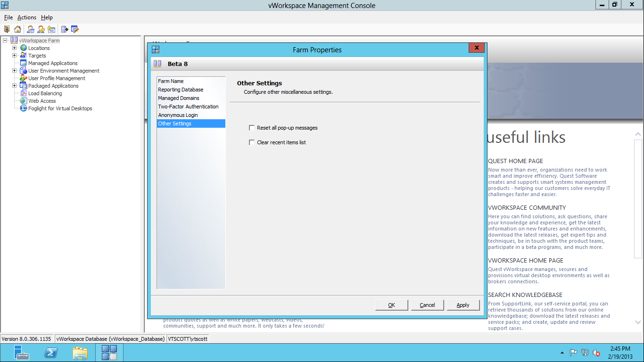This screenshot has width=644, height=362.
Task: Open the VWORKSPACE HOME PAGE link
Action: click(x=526, y=260)
